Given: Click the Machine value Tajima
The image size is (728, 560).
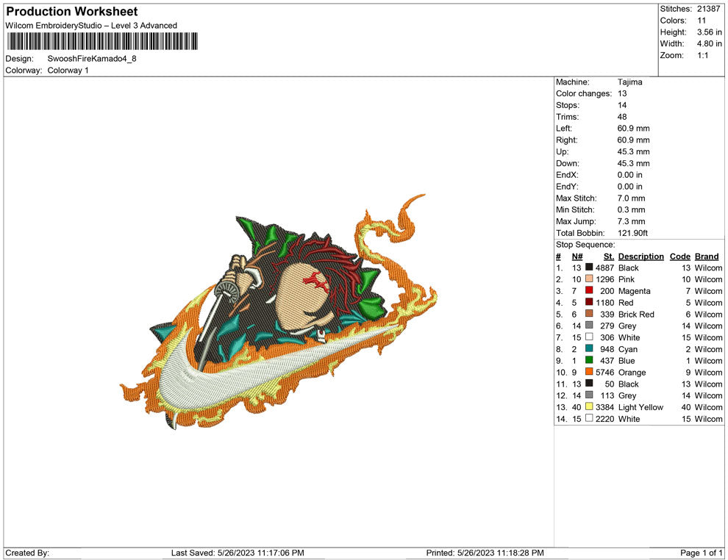Looking at the screenshot, I should [629, 82].
